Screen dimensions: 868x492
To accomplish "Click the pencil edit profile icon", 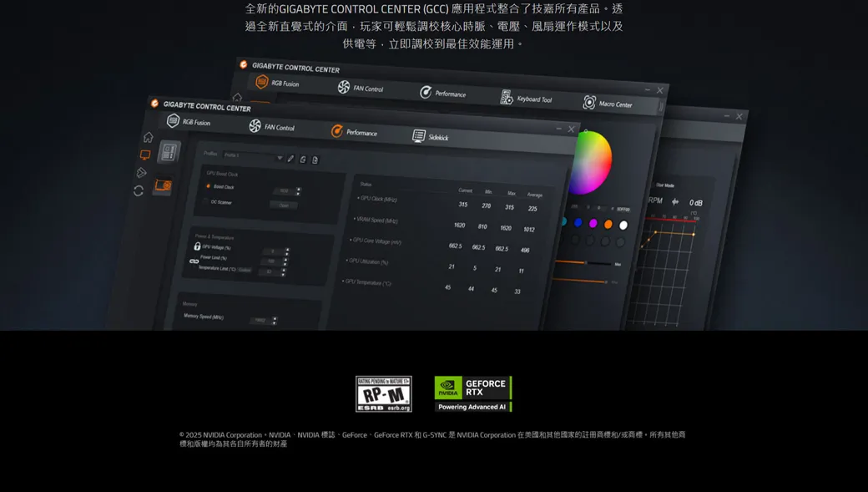I will [290, 159].
